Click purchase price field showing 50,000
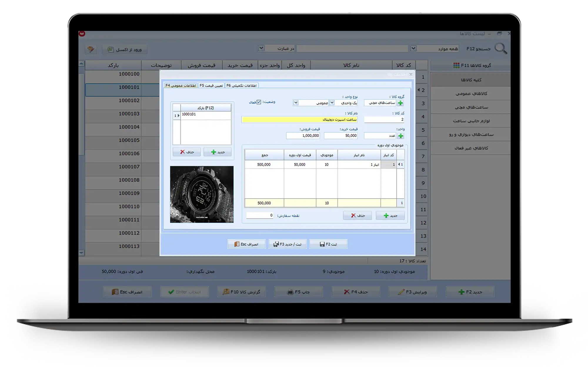The height and width of the screenshot is (367, 588). (x=340, y=136)
